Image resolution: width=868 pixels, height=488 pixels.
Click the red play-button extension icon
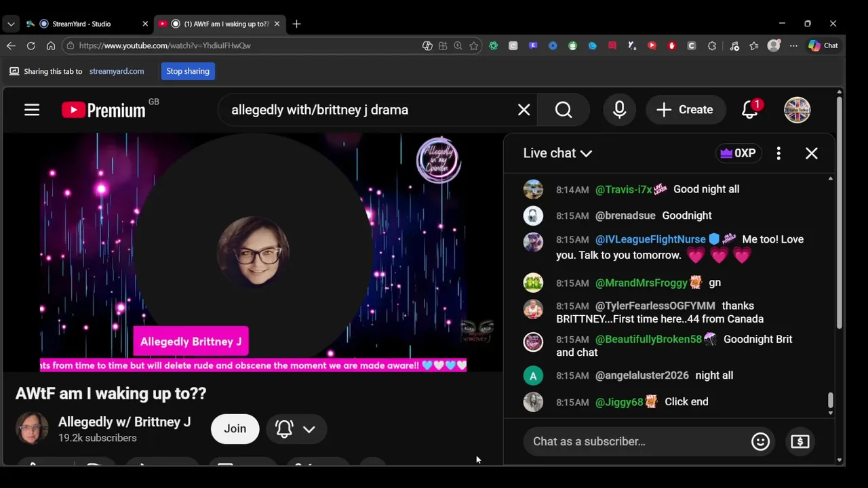pos(652,45)
